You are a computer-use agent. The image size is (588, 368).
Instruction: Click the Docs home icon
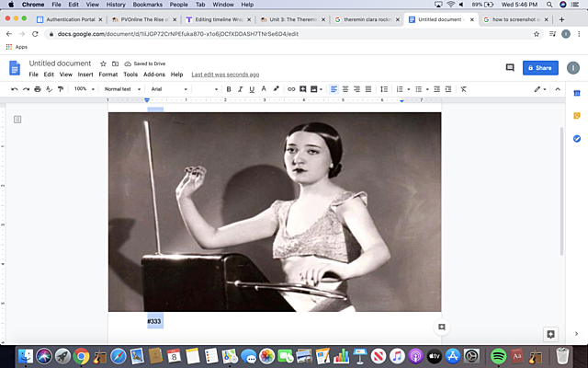point(15,68)
